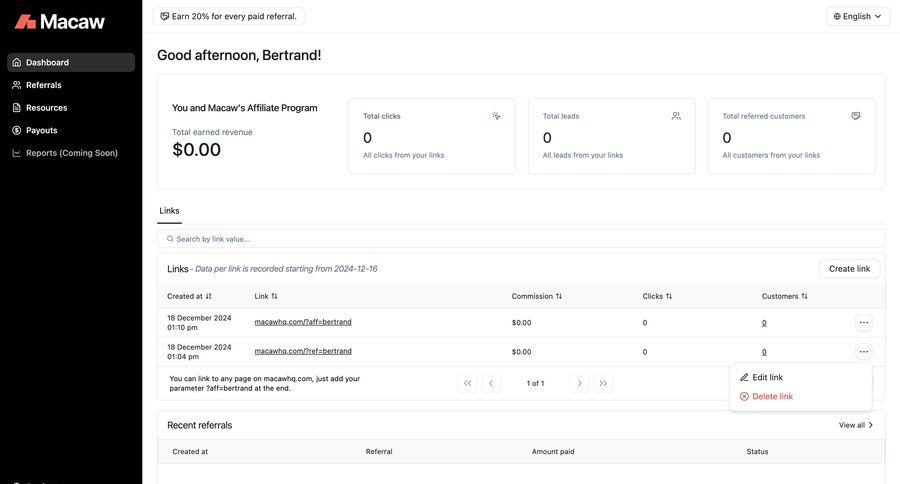Click the search magnifier icon
900x484 pixels.
click(x=170, y=239)
